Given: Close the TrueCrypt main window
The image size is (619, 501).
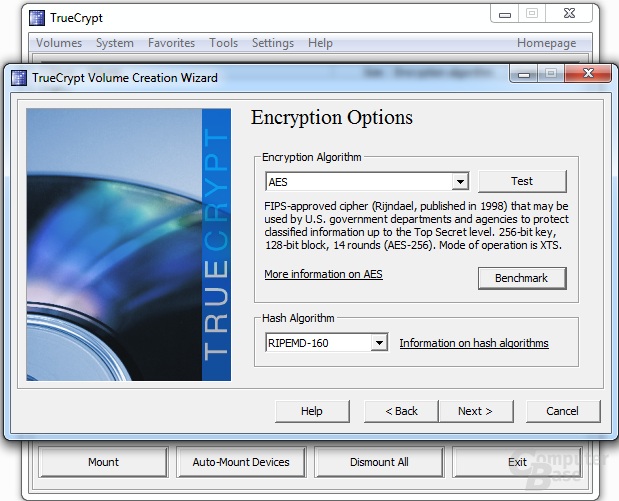Looking at the screenshot, I should click(569, 14).
